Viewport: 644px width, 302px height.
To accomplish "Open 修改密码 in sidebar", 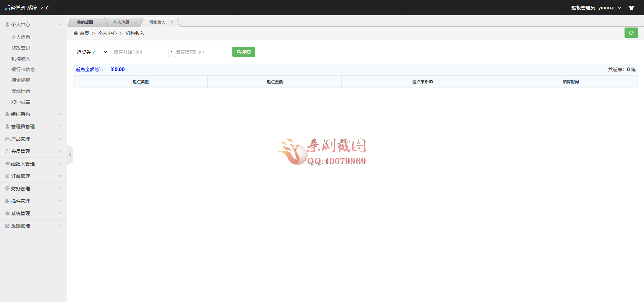I will pos(21,48).
